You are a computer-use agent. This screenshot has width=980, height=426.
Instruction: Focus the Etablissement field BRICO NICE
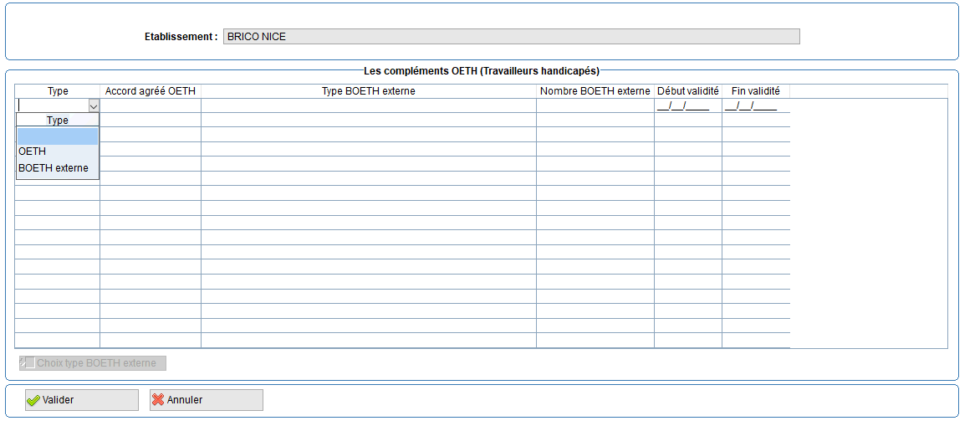coord(511,37)
